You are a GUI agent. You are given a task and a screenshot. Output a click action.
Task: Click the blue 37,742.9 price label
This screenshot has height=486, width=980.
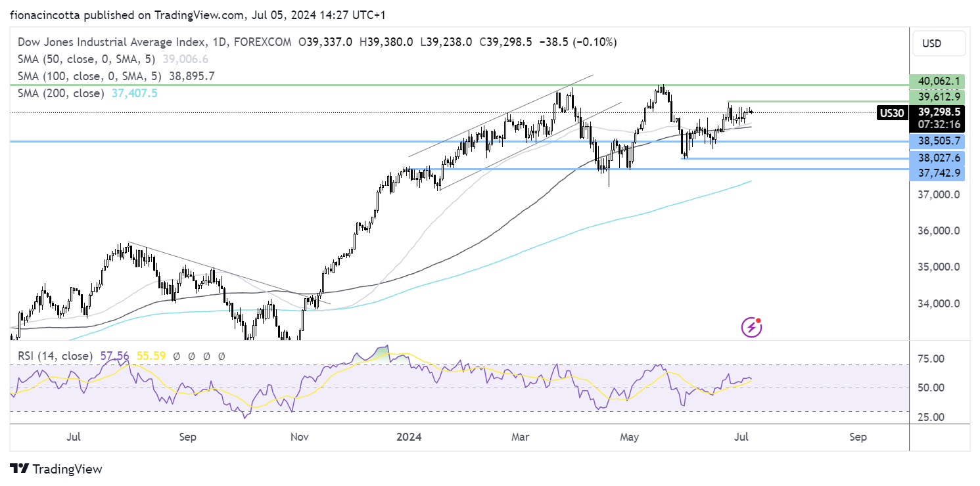click(x=937, y=172)
